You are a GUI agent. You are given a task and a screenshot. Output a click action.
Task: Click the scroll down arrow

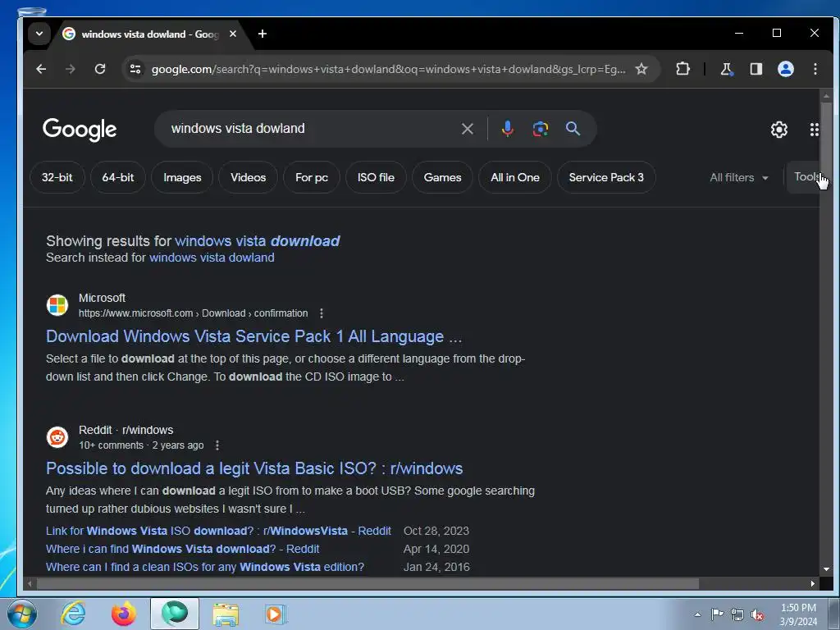point(827,569)
